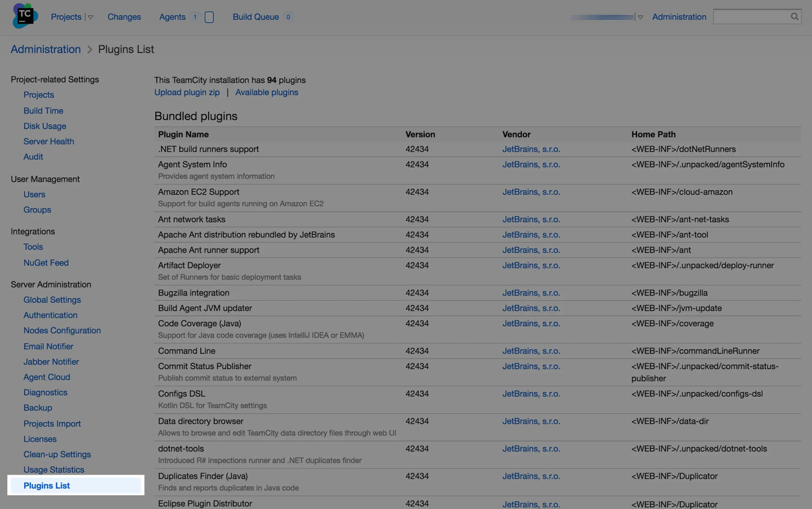This screenshot has width=812, height=509.
Task: Open the NuGet Feed sidebar item
Action: coord(46,263)
